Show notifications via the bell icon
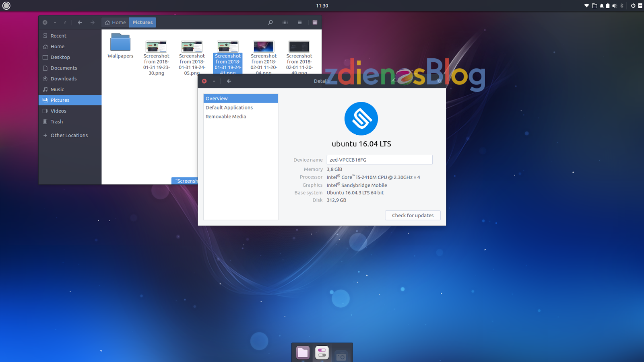The height and width of the screenshot is (362, 644). (602, 6)
